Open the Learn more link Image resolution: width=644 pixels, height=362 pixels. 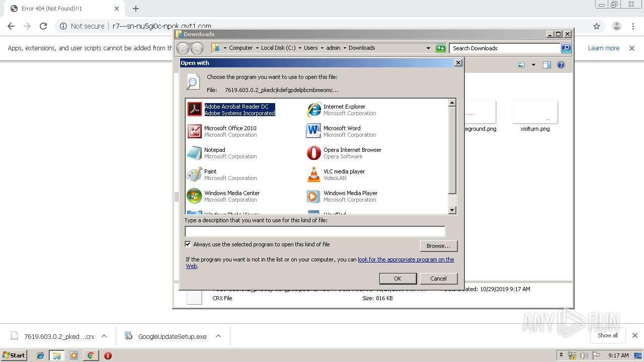coord(604,48)
